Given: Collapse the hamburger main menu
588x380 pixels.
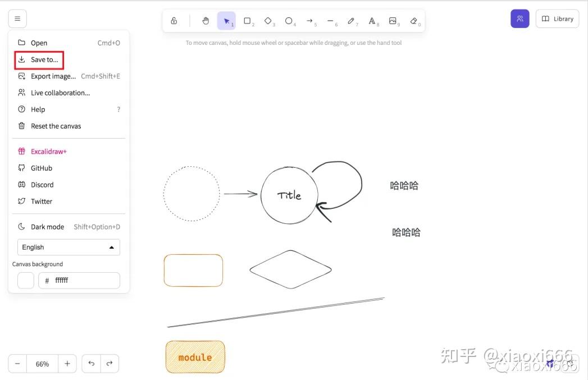Looking at the screenshot, I should click(x=17, y=19).
